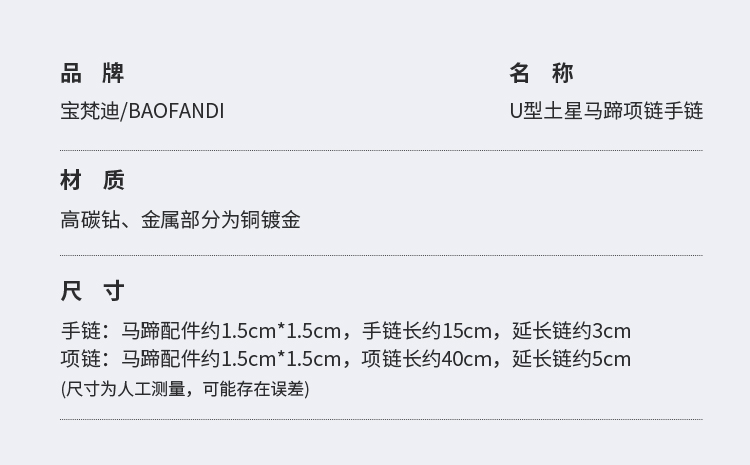
Task: Click the 手链长约15cm bracelet length
Action: 427,331
